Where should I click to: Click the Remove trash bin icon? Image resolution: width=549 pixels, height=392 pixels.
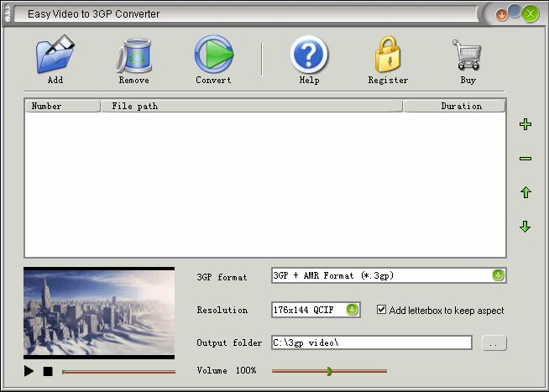(133, 55)
